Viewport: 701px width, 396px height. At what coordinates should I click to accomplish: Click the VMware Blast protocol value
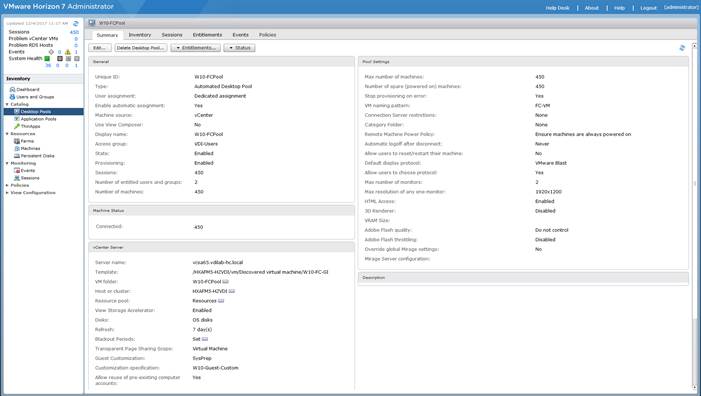click(551, 163)
